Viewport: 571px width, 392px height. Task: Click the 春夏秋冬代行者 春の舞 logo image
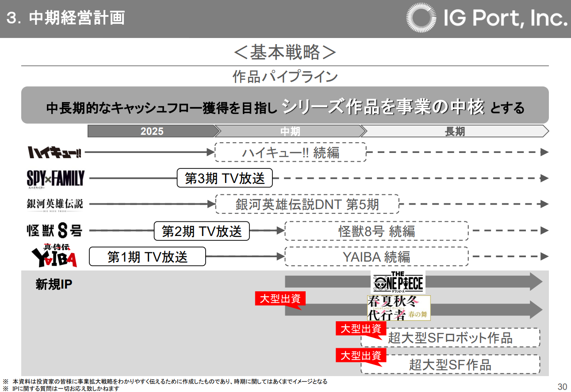[399, 308]
